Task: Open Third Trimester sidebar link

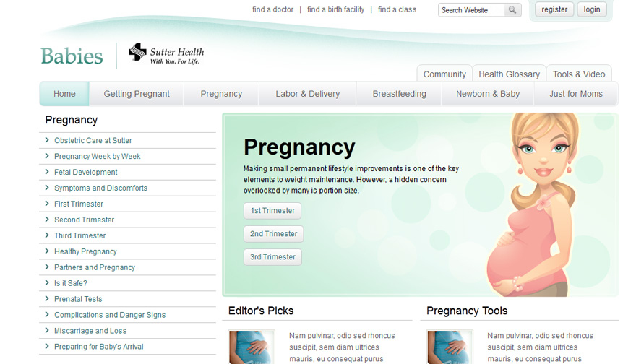Action: point(80,235)
